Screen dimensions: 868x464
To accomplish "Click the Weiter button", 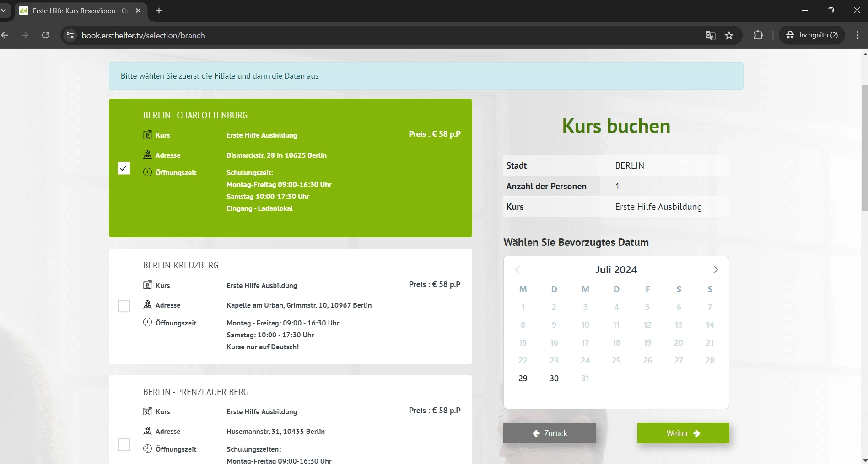I will pos(683,433).
